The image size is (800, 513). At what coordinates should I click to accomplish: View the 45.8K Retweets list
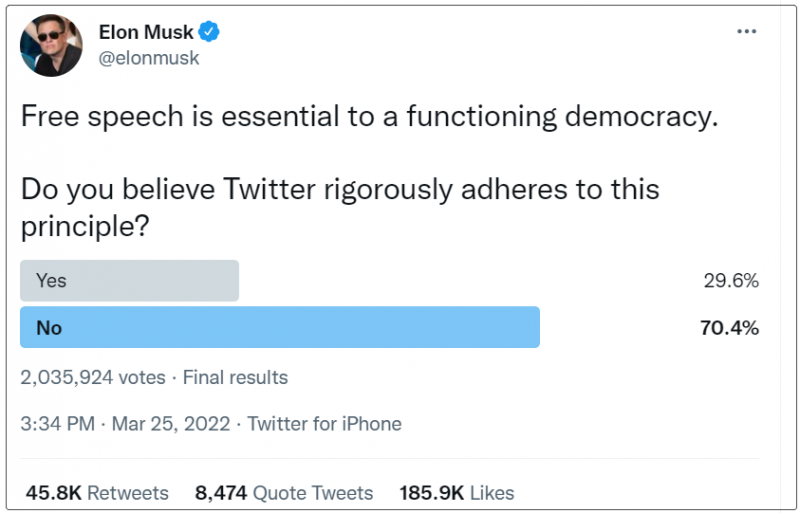pos(97,493)
